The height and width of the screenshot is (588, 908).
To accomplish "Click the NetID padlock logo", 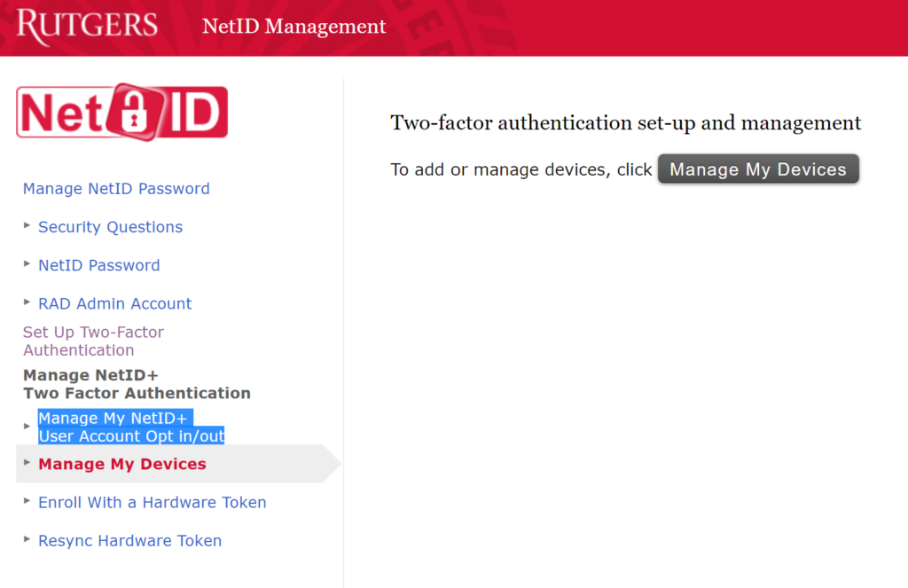I will [x=122, y=112].
